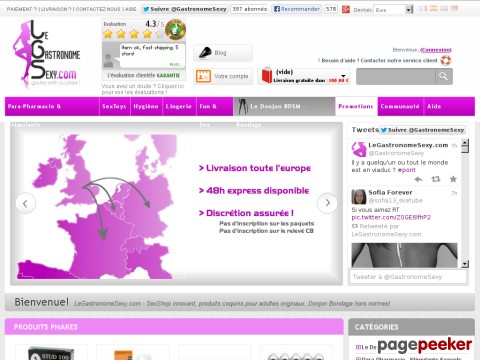The height and width of the screenshot is (360, 480).
Task: Click the tweets scrollbar down arrow
Action: tap(465, 264)
